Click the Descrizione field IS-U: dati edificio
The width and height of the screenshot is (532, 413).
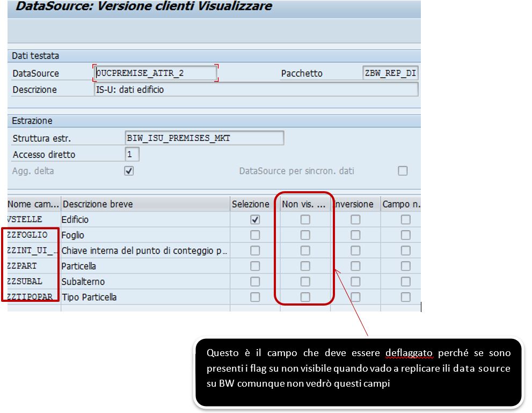pos(256,90)
